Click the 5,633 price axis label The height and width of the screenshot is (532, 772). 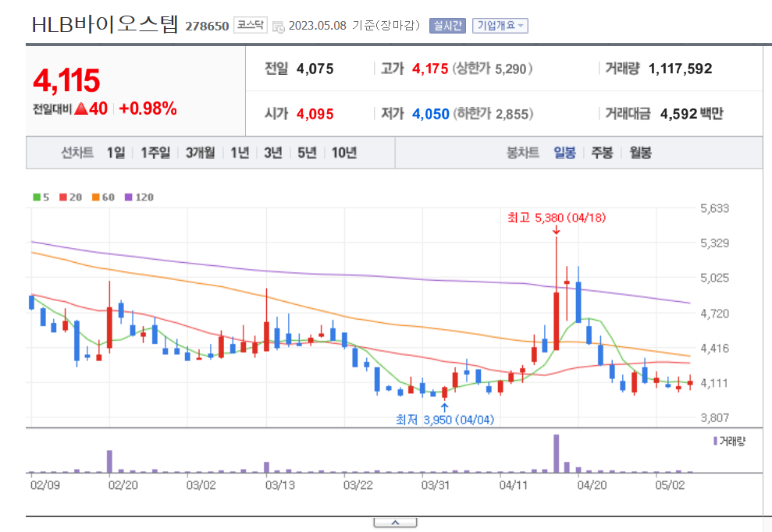(x=714, y=208)
